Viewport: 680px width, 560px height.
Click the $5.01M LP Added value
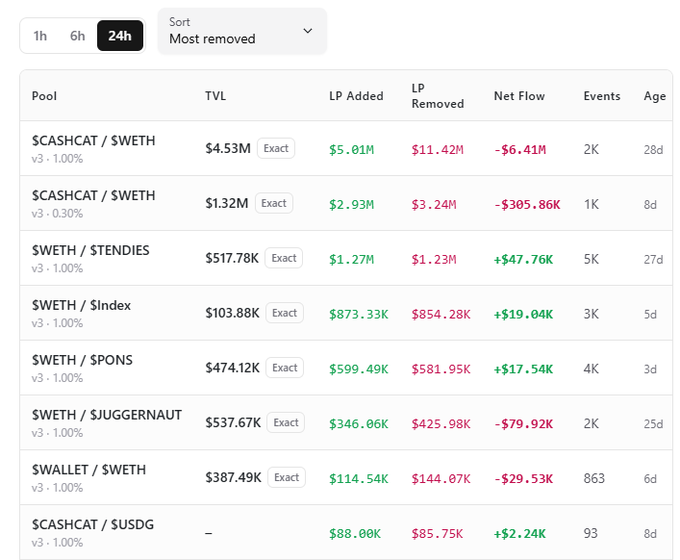click(351, 150)
